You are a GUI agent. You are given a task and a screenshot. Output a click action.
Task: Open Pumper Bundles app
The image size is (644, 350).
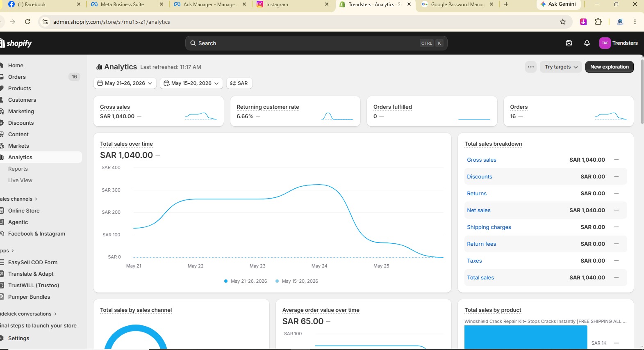(29, 297)
